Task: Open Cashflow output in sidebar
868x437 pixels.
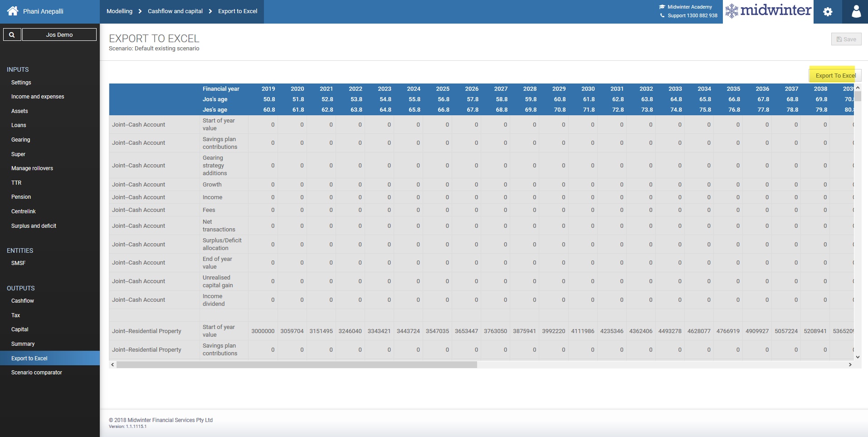Action: pyautogui.click(x=23, y=301)
